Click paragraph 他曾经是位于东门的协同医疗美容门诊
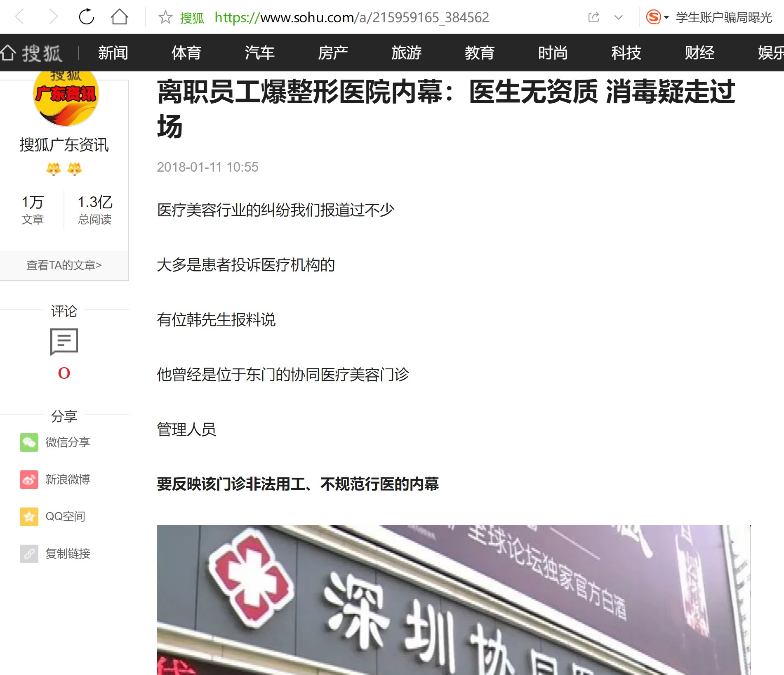Viewport: 784px width, 675px height. (x=283, y=375)
